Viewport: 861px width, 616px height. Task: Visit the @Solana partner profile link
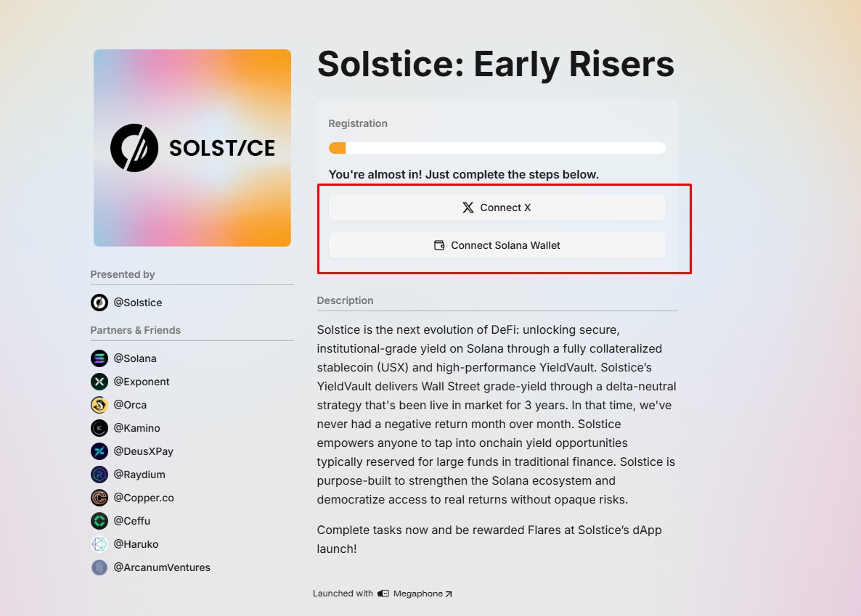click(135, 358)
